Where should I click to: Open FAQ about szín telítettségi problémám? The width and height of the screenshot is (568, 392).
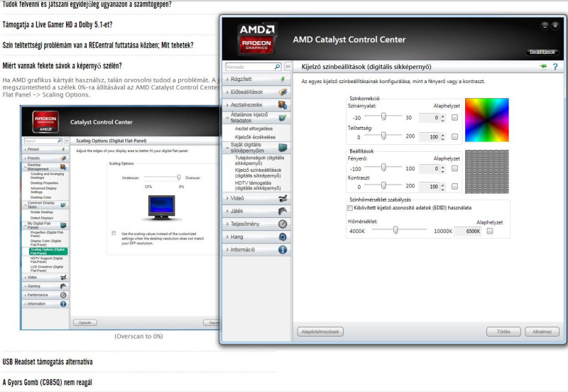point(98,45)
